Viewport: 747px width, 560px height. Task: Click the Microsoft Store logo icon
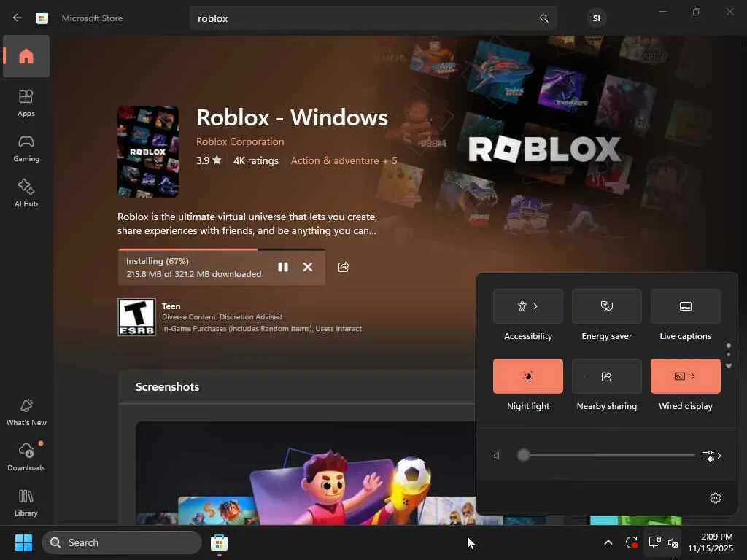click(x=42, y=18)
